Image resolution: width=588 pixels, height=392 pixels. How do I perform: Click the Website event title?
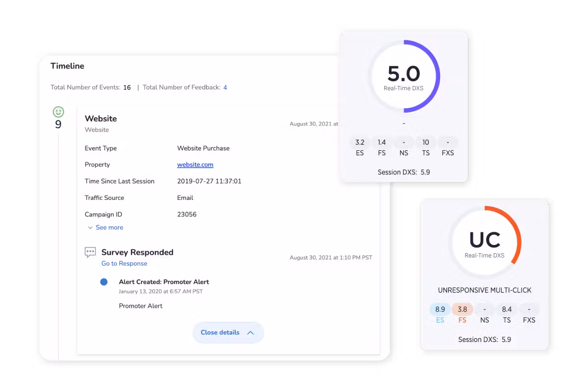click(x=100, y=119)
